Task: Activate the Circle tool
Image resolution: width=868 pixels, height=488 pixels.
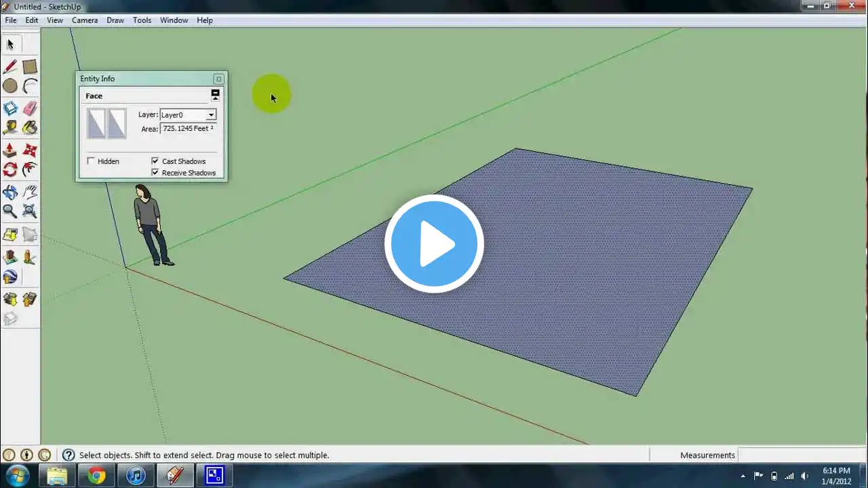Action: coord(10,86)
